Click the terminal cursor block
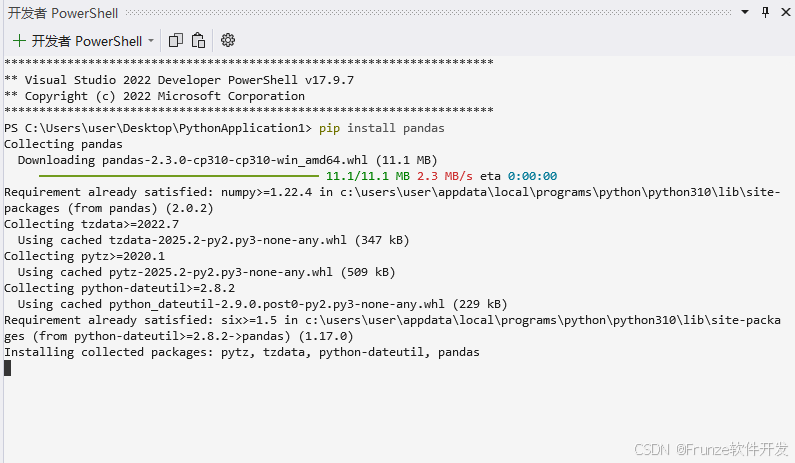This screenshot has width=795, height=463. pos(8,368)
